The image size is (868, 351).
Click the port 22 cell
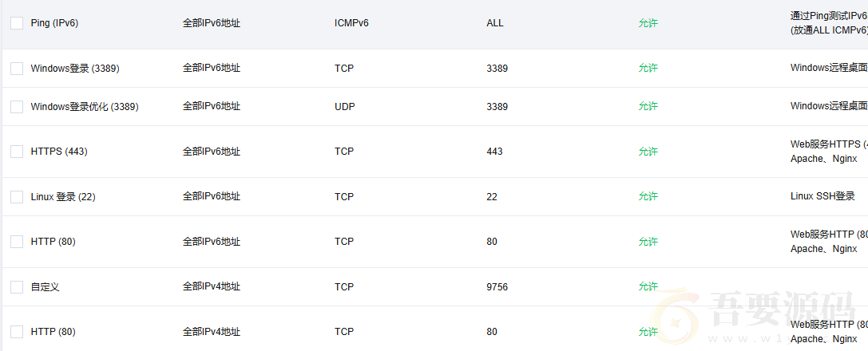point(492,197)
